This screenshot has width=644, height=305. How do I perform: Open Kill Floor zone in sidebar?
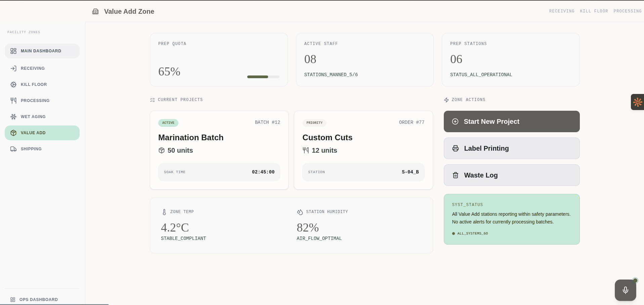(42, 85)
